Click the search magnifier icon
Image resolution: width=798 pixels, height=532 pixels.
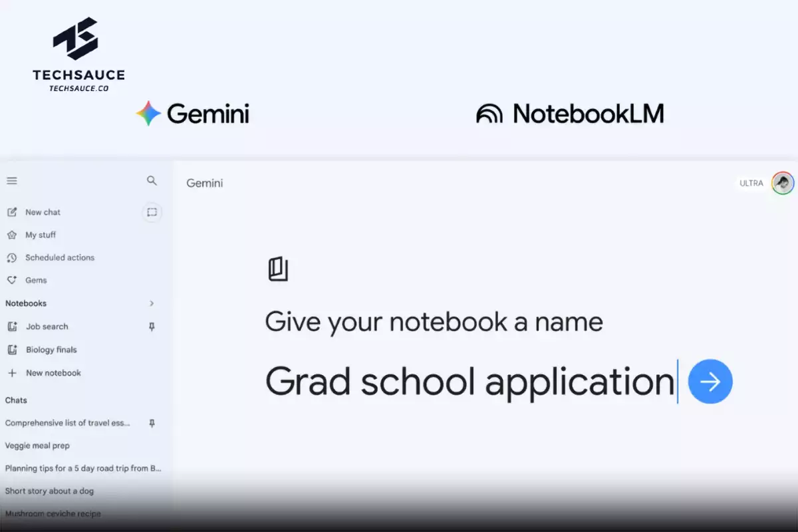152,181
